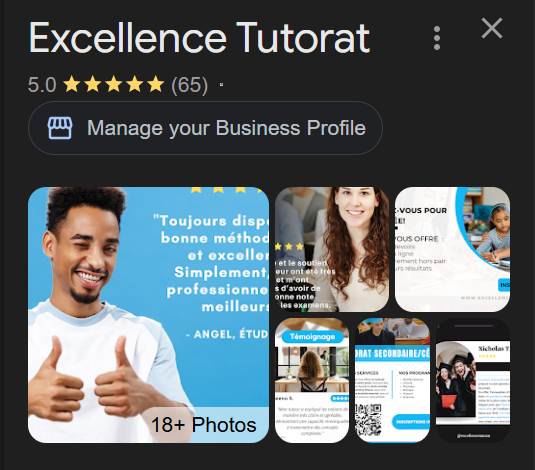
Task: Open the Tutorat Secondaire QR code flyer
Action: pyautogui.click(x=392, y=380)
